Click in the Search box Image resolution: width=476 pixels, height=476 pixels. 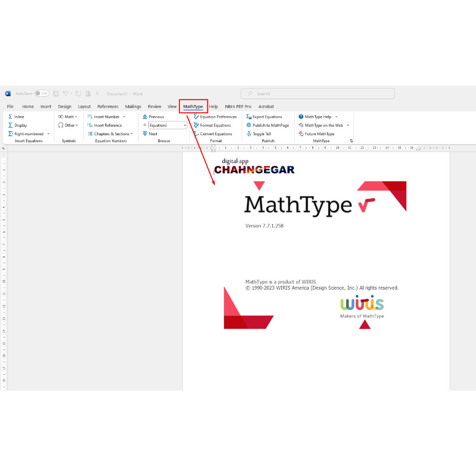(x=317, y=93)
